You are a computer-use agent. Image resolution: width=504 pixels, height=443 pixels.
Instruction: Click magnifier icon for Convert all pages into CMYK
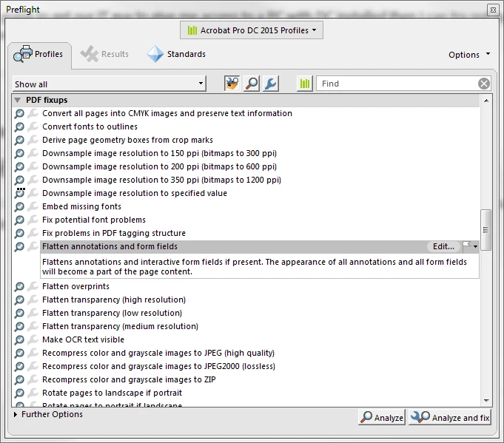click(19, 113)
